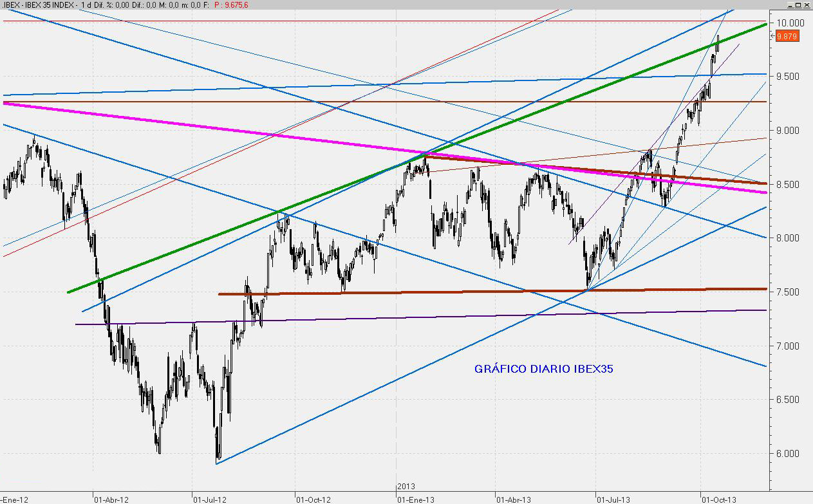The image size is (813, 504).
Task: Select the thick brown support line at 7.500
Action: coord(451,292)
